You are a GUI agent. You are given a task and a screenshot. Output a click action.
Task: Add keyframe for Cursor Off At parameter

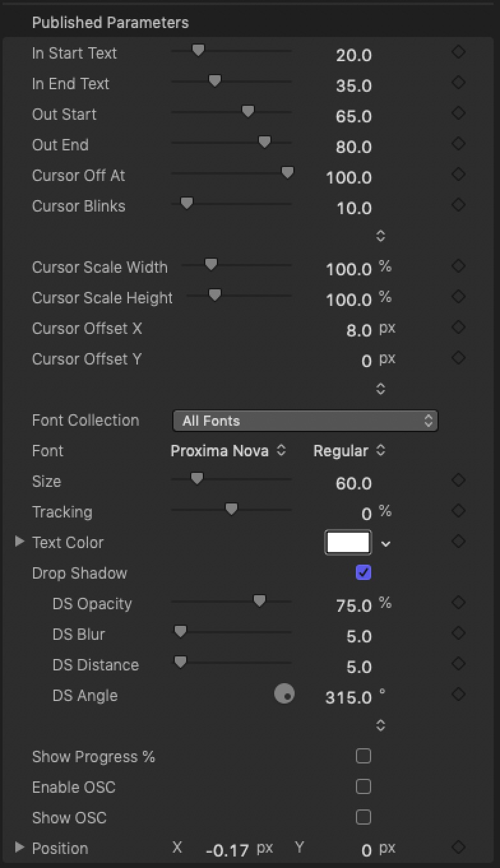point(458,175)
